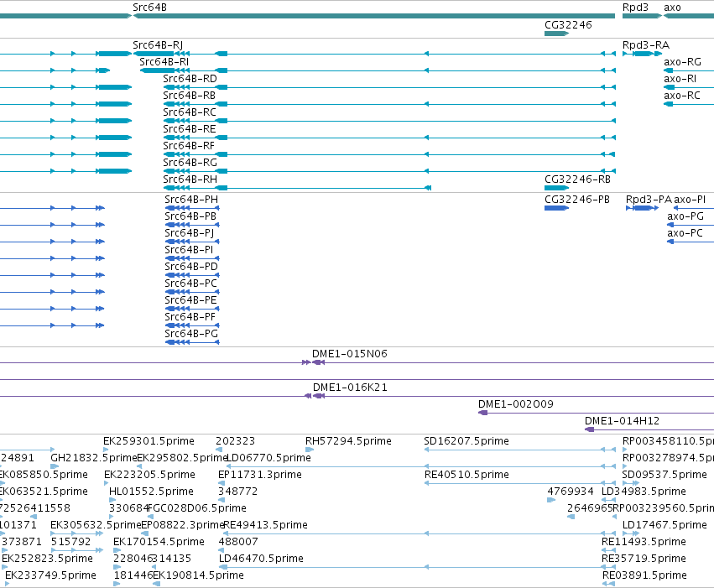Select EST RE11493.5prime
The width and height of the screenshot is (714, 588).
[644, 543]
